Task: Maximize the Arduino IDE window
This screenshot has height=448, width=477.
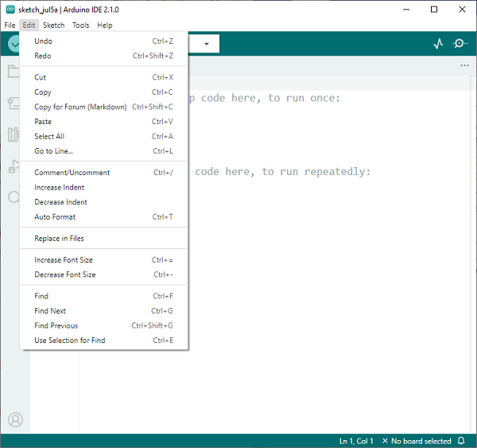Action: point(434,10)
